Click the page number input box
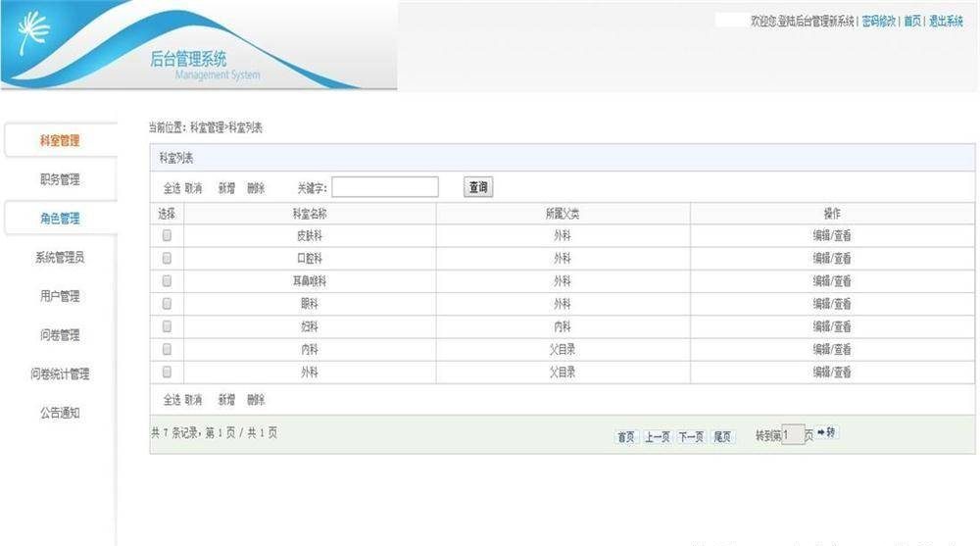This screenshot has width=980, height=546. pos(793,434)
